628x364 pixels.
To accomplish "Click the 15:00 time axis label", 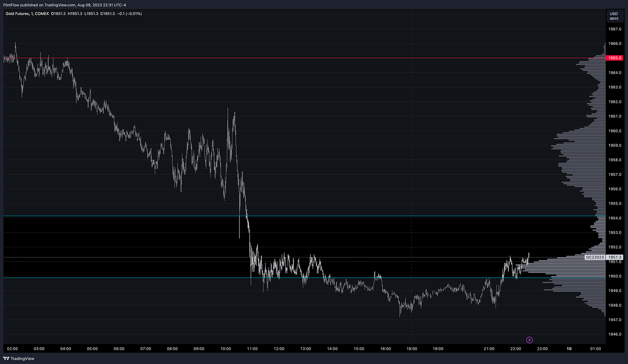I will [x=359, y=349].
